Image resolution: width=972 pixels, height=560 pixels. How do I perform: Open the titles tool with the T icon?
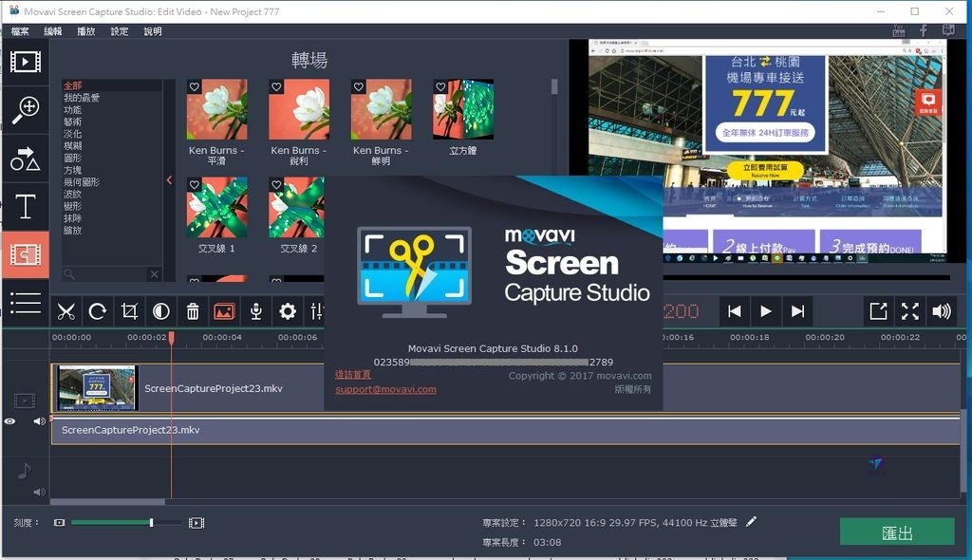26,207
